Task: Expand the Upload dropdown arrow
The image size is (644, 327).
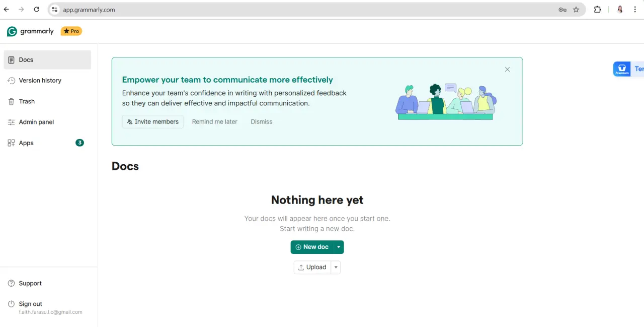Action: click(x=336, y=268)
